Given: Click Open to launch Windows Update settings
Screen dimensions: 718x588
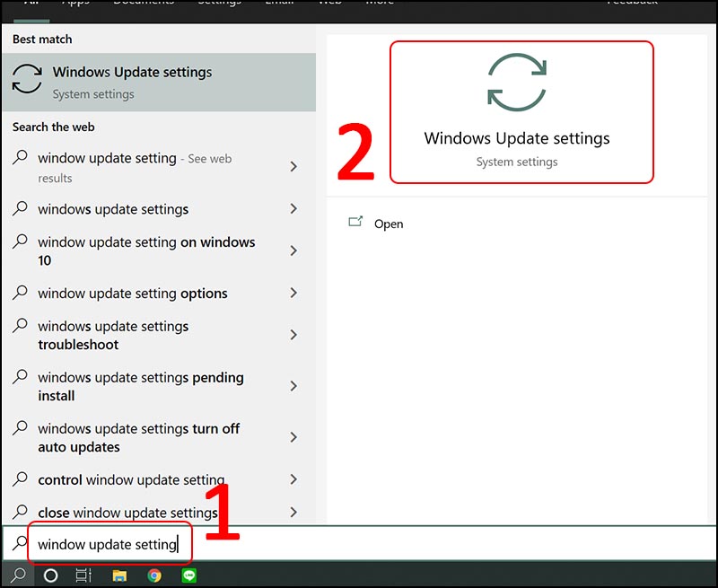Looking at the screenshot, I should click(x=389, y=224).
